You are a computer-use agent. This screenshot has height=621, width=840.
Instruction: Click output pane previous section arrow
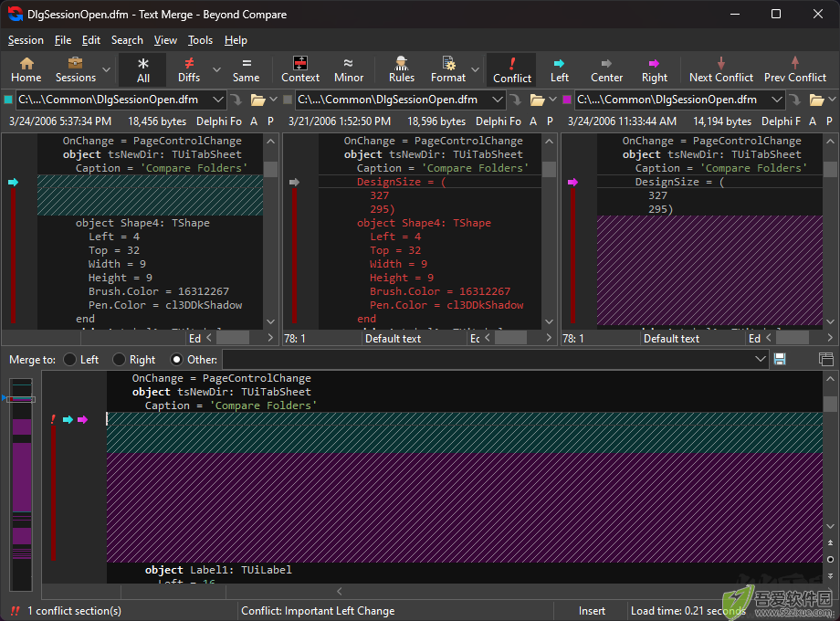(830, 542)
